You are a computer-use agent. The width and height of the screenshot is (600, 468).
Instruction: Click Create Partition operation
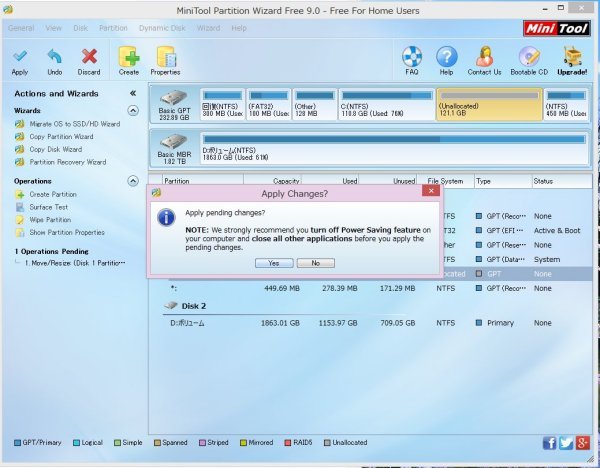pos(53,194)
